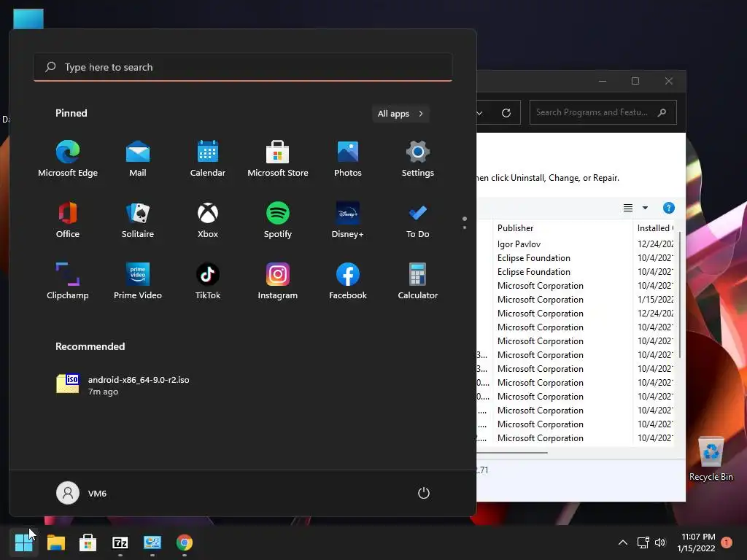Sort by Installed On column header

[654, 228]
